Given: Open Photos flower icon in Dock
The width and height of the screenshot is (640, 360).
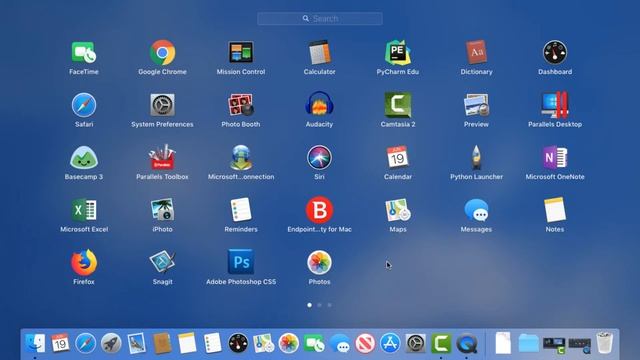Looking at the screenshot, I should pos(289,343).
